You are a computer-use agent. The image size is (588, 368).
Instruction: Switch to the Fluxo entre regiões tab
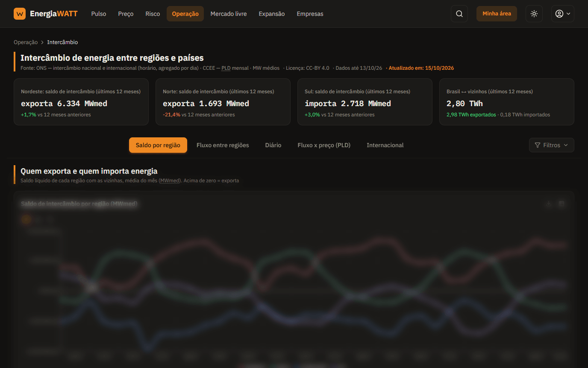click(223, 145)
